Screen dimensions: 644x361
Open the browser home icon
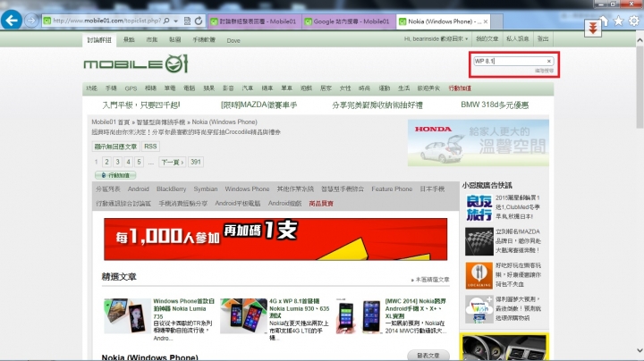point(604,21)
